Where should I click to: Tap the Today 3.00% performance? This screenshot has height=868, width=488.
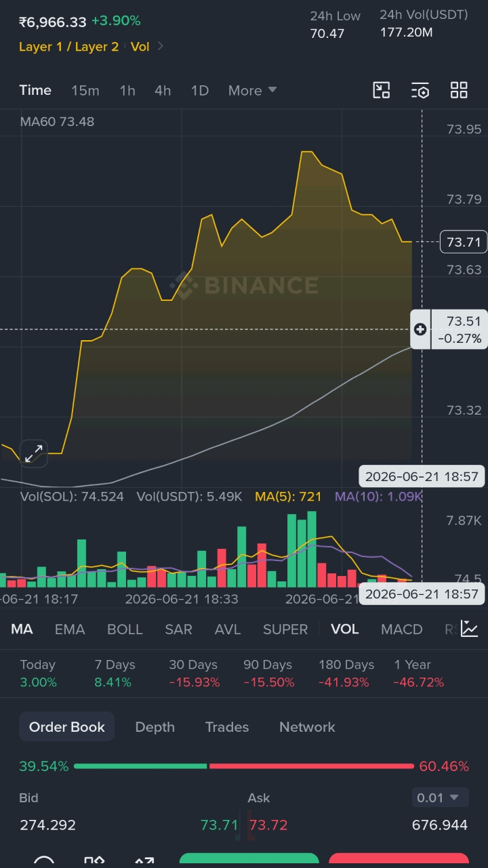[x=39, y=674]
